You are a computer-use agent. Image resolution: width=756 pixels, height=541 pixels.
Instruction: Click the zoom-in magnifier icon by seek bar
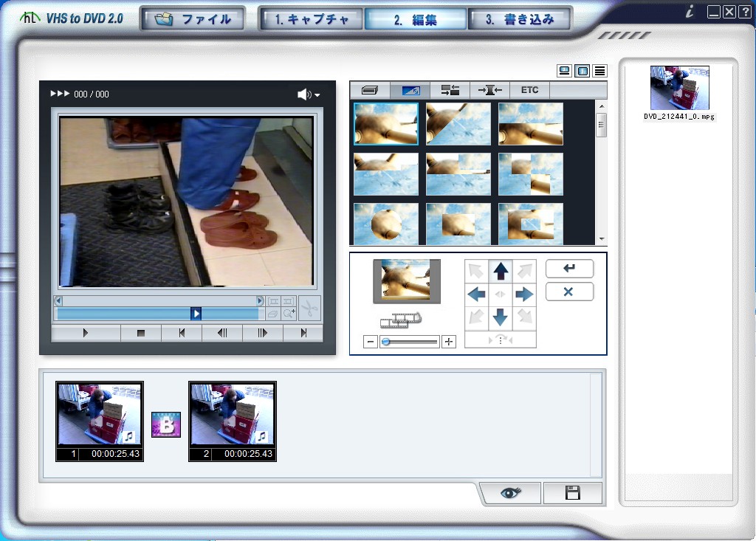(289, 314)
